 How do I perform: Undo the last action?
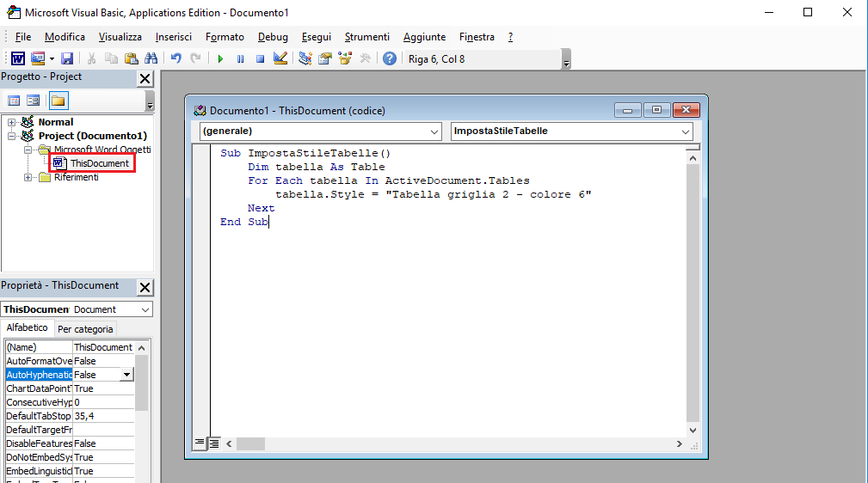(176, 58)
